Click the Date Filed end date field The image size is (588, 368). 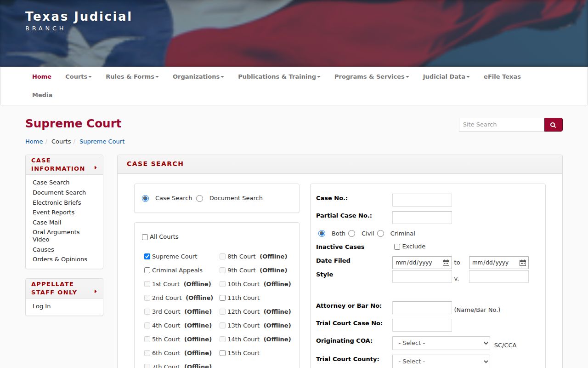coord(499,263)
